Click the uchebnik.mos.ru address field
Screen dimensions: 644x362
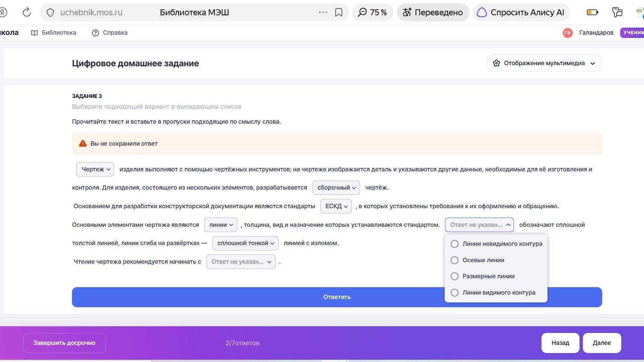[x=91, y=12]
